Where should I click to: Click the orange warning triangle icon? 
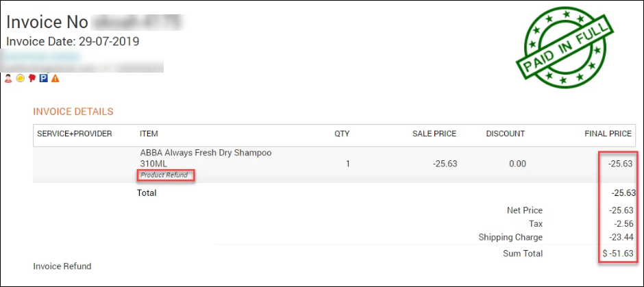click(x=55, y=78)
